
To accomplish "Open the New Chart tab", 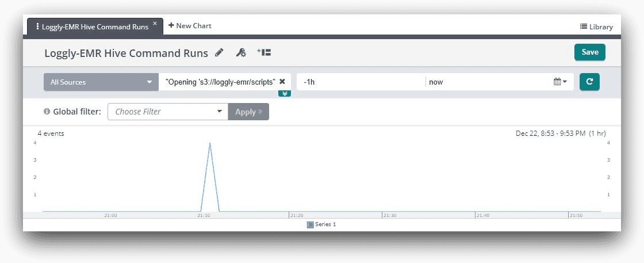I will (x=190, y=26).
